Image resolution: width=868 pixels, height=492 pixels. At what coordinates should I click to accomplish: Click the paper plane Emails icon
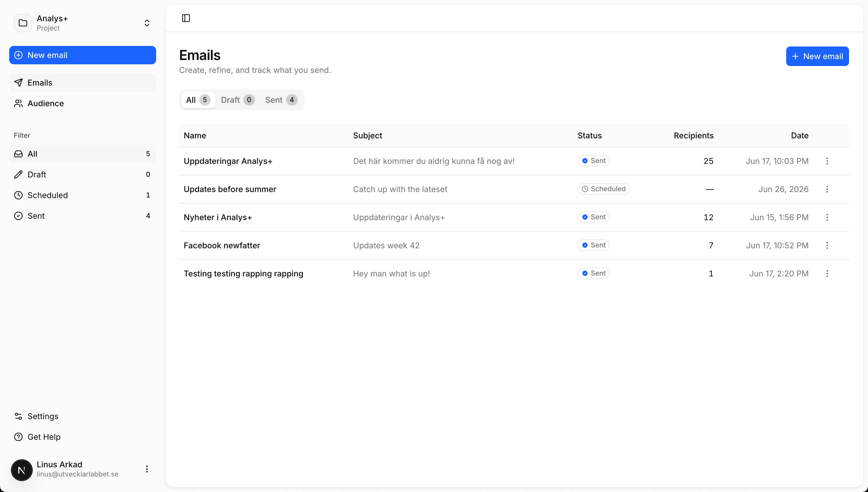click(x=18, y=83)
